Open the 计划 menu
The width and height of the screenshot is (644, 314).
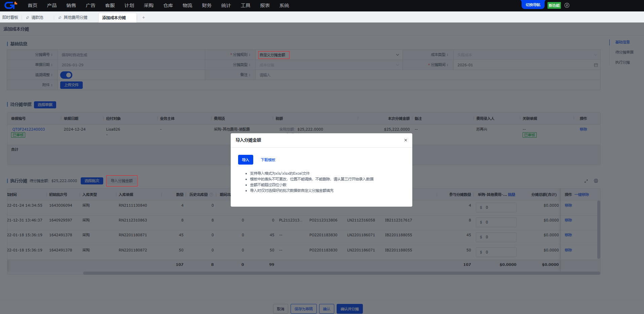point(129,5)
